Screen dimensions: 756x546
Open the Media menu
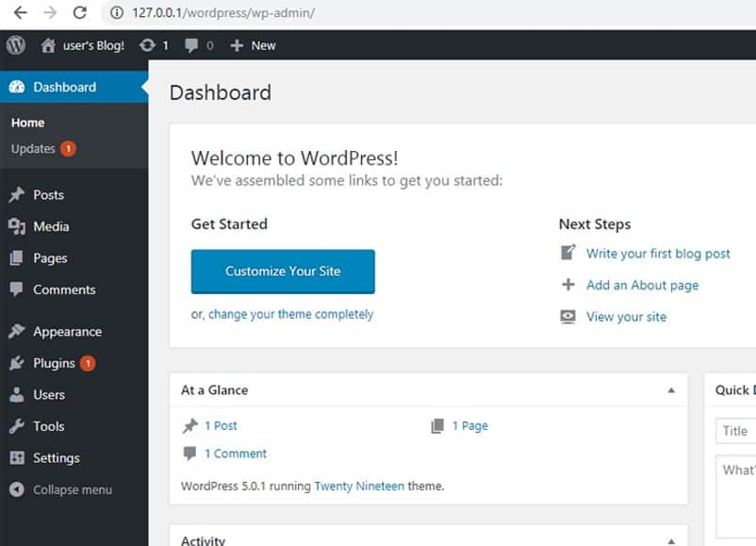point(51,226)
